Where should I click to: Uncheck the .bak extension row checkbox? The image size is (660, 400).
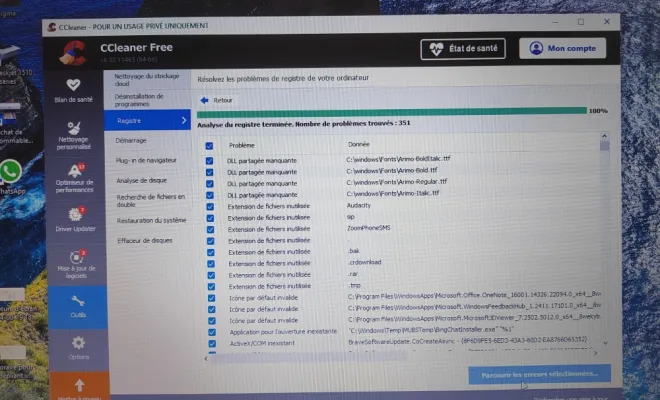tap(211, 252)
